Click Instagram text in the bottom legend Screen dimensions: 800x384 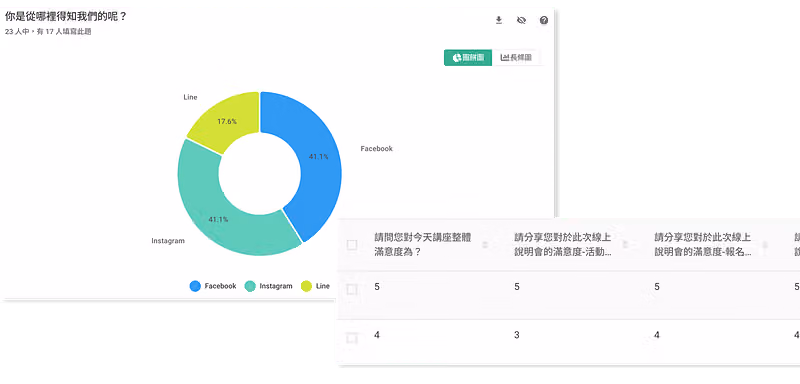276,286
